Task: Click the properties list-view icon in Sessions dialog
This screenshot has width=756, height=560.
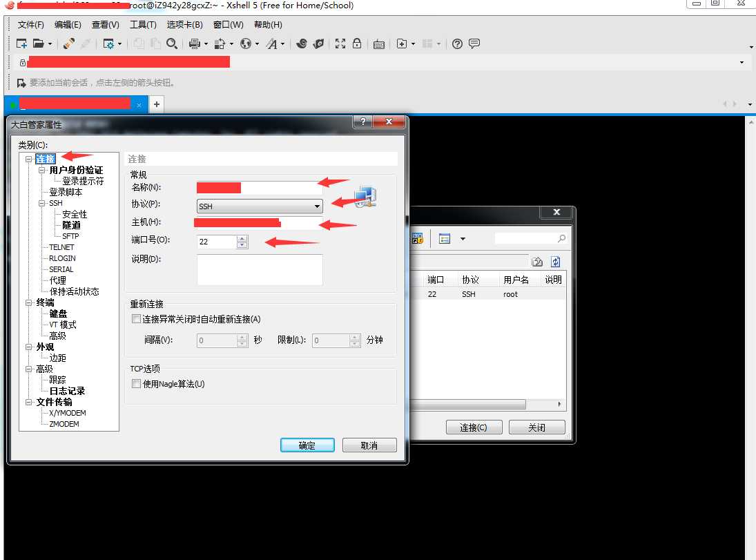Action: 445,239
